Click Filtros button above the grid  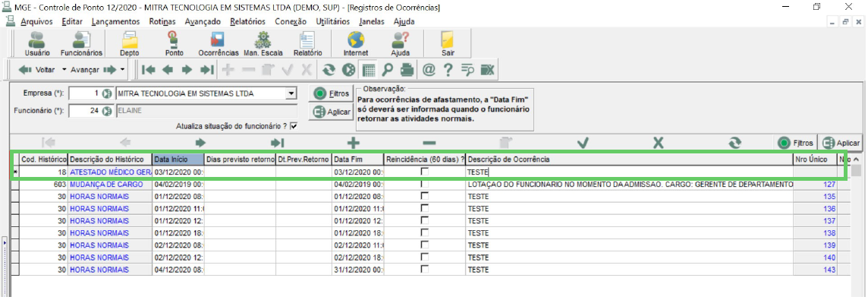795,143
